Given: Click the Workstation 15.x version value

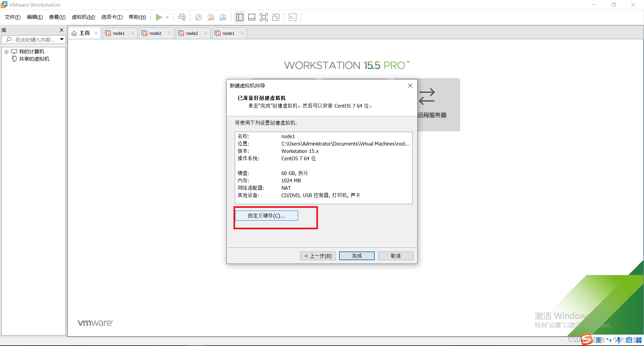Looking at the screenshot, I should click(x=300, y=151).
